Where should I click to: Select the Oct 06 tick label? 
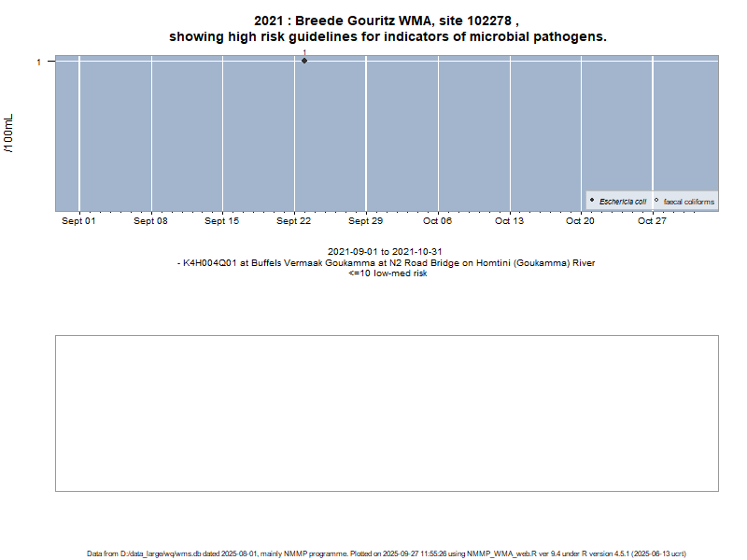(x=437, y=221)
